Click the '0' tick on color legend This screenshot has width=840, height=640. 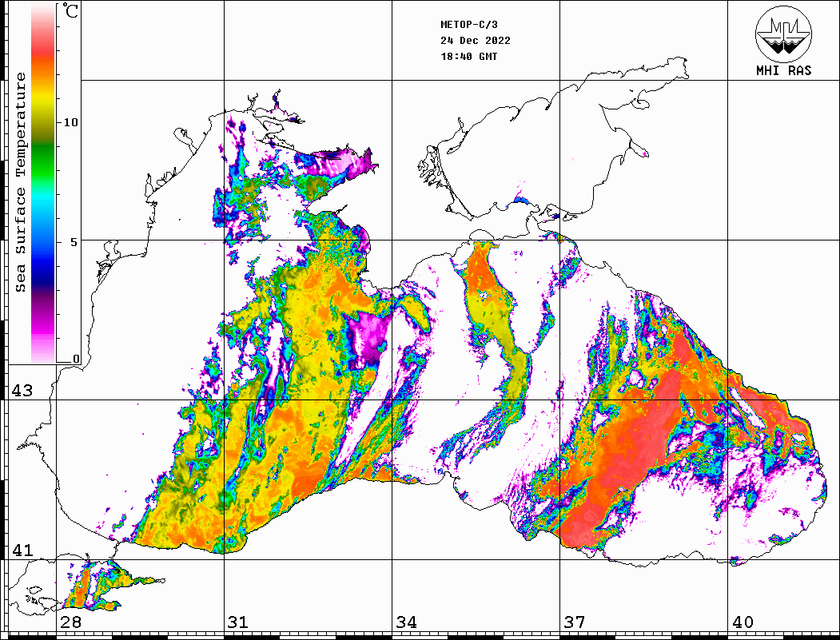tap(76, 359)
